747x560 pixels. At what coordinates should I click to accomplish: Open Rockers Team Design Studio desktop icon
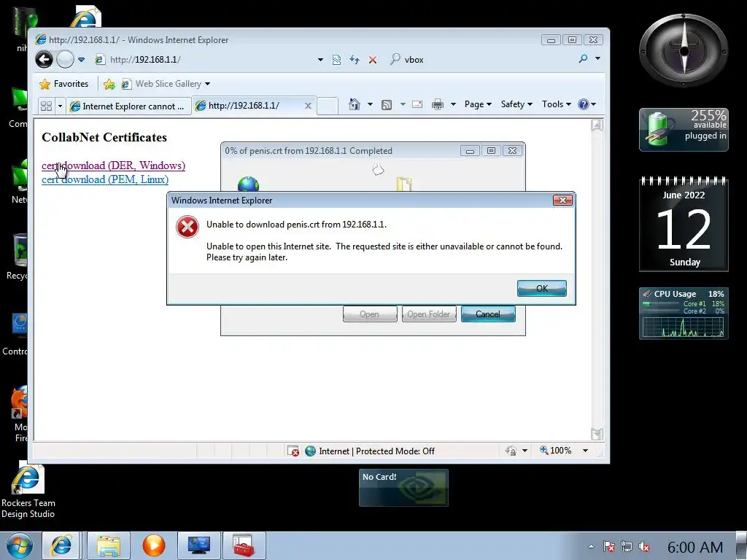28,490
